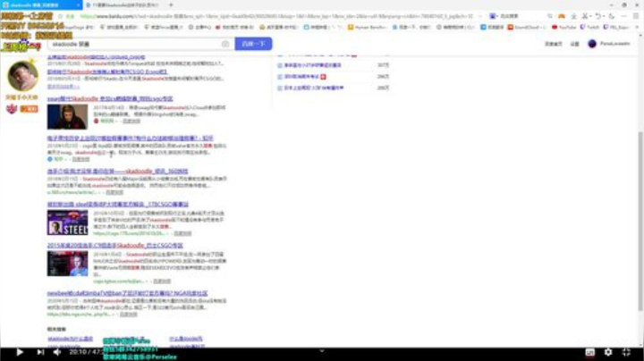Viewport: 644px width, 361px height.
Task: Open the steel result title link
Action: 118,205
